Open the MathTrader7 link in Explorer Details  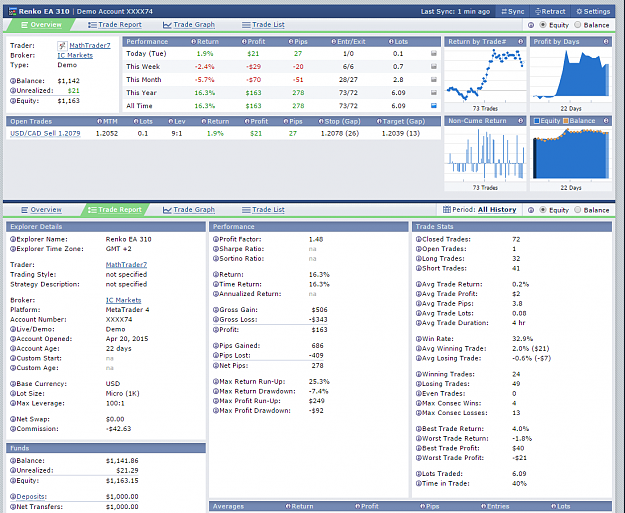pos(126,265)
